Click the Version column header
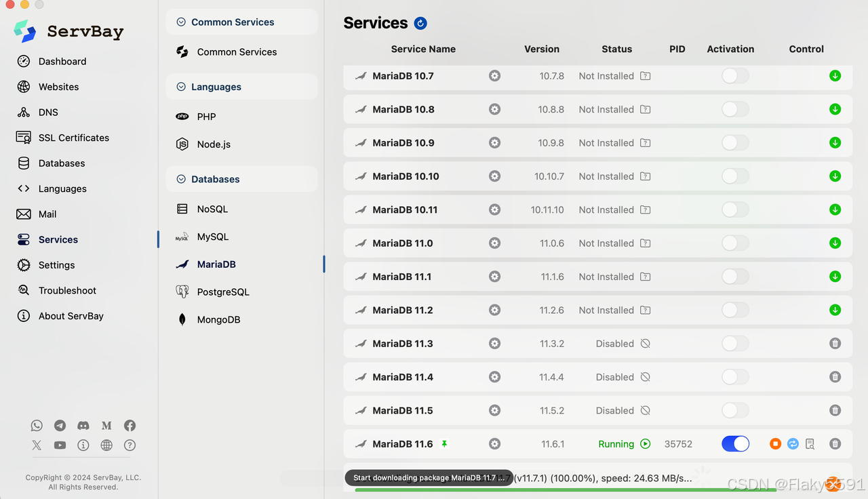The width and height of the screenshot is (868, 499). point(542,49)
